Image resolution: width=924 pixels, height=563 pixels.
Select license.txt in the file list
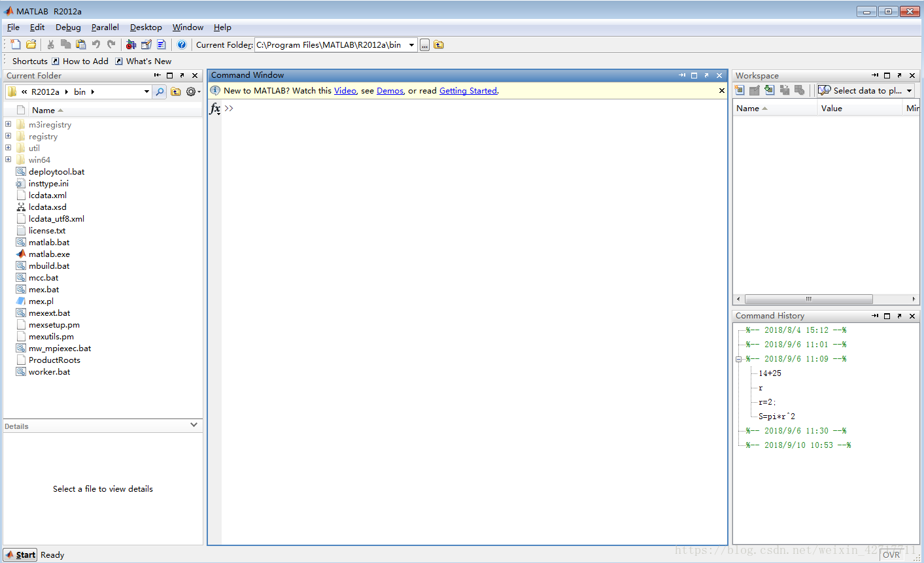(47, 231)
